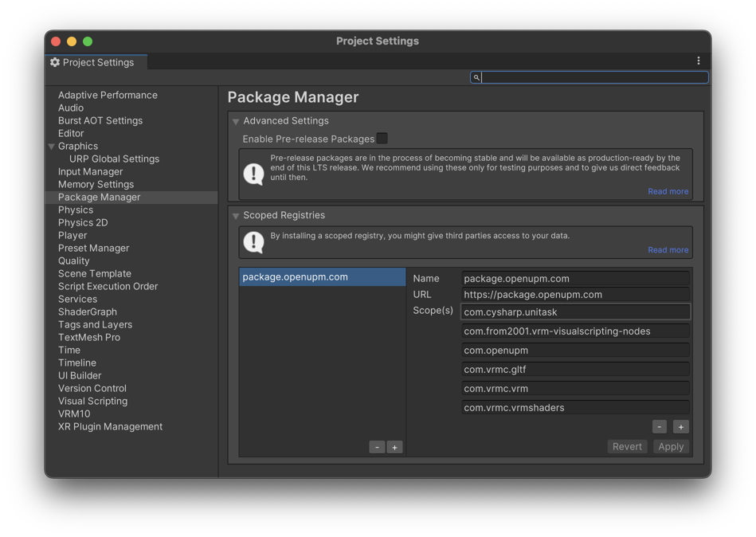
Task: Click the com.vrmc.vrmshaders scope field
Action: pyautogui.click(x=576, y=408)
